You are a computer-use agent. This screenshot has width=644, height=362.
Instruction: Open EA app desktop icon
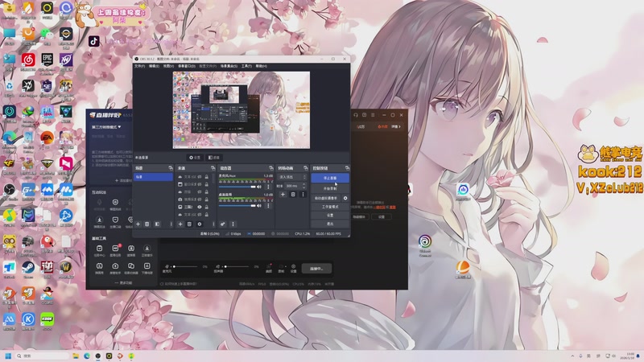tap(47, 138)
